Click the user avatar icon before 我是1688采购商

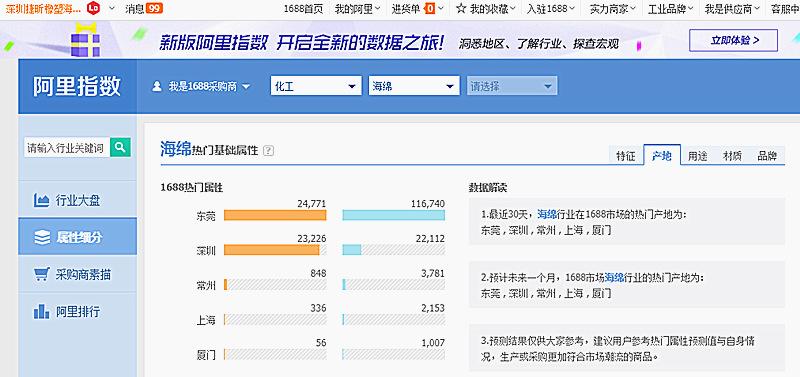click(x=157, y=86)
